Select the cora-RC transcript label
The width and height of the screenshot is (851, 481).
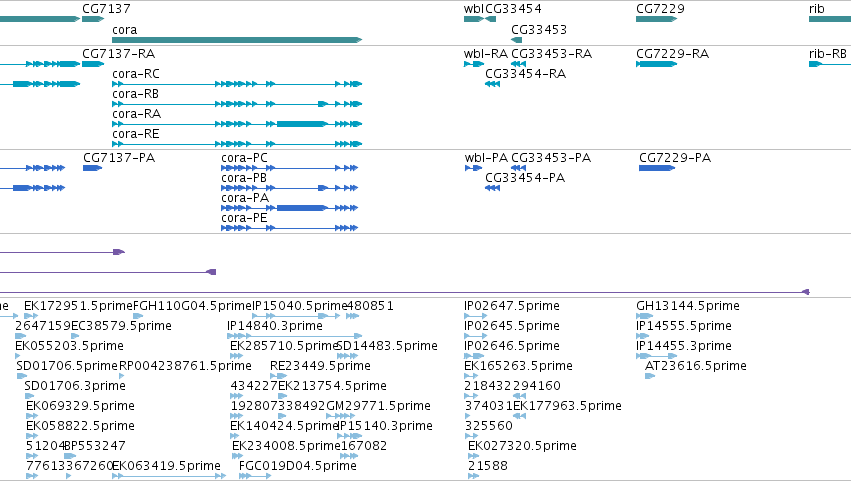[x=136, y=74]
